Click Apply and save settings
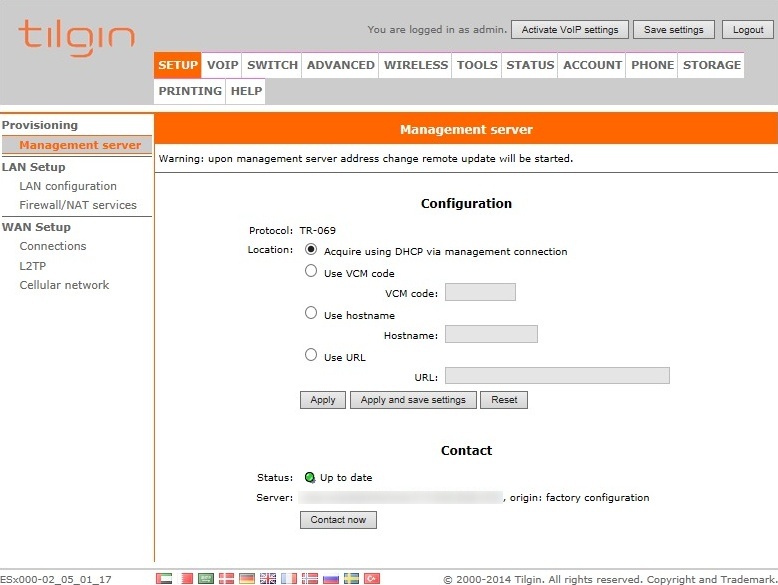778x585 pixels. coord(413,400)
